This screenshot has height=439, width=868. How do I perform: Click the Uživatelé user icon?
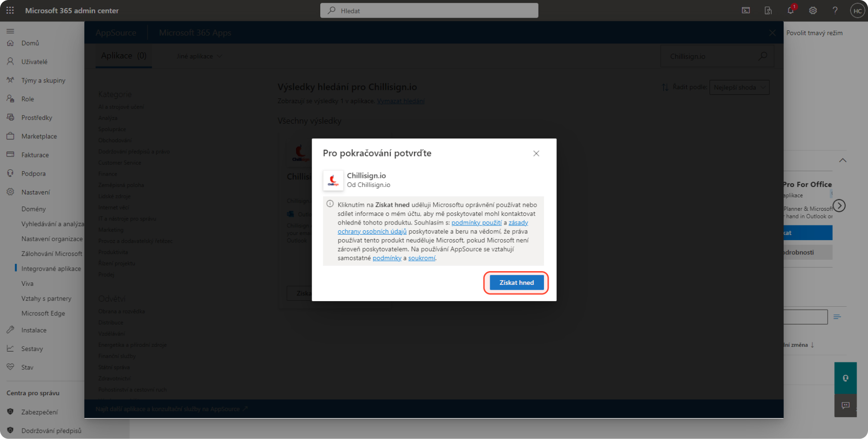(10, 61)
